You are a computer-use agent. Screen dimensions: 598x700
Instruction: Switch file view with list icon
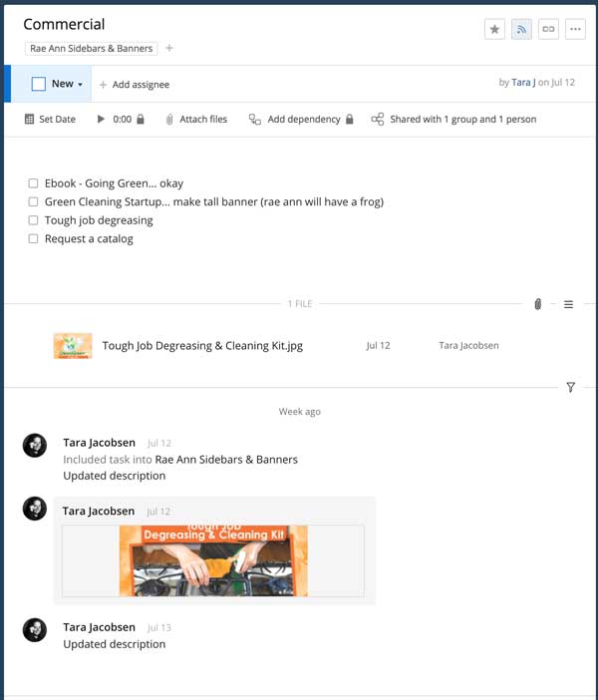(568, 304)
